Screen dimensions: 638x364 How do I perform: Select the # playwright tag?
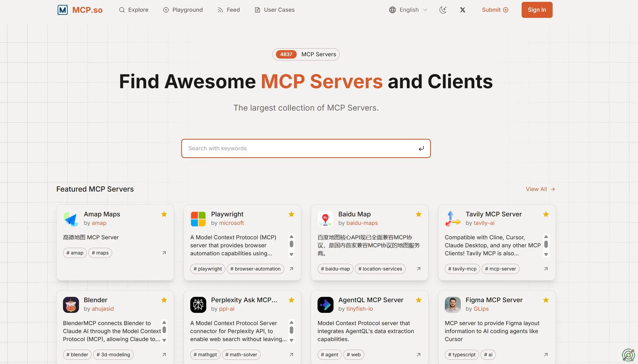click(x=208, y=269)
